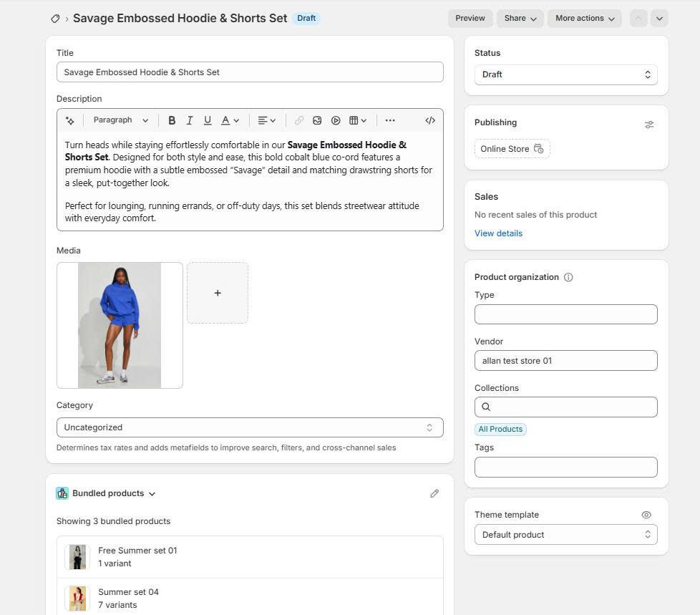This screenshot has width=700, height=615.
Task: Open the Paragraph style dropdown
Action: pyautogui.click(x=120, y=120)
